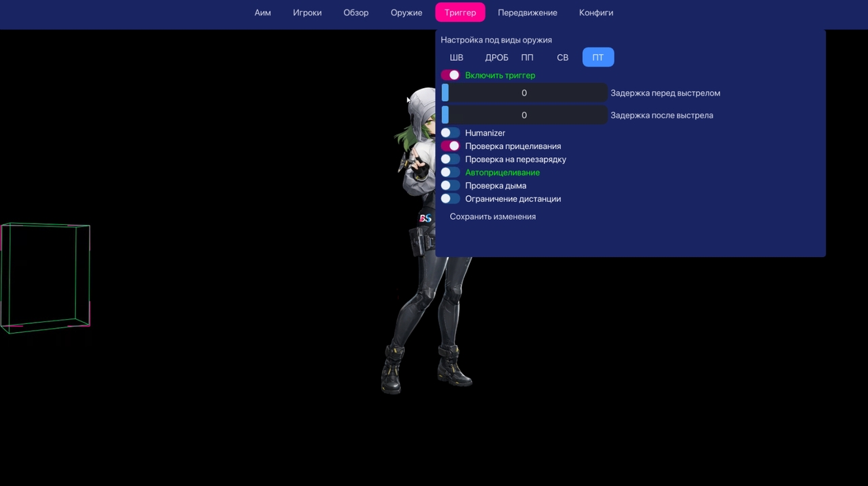Click Сохранить изменения to save

coord(492,217)
